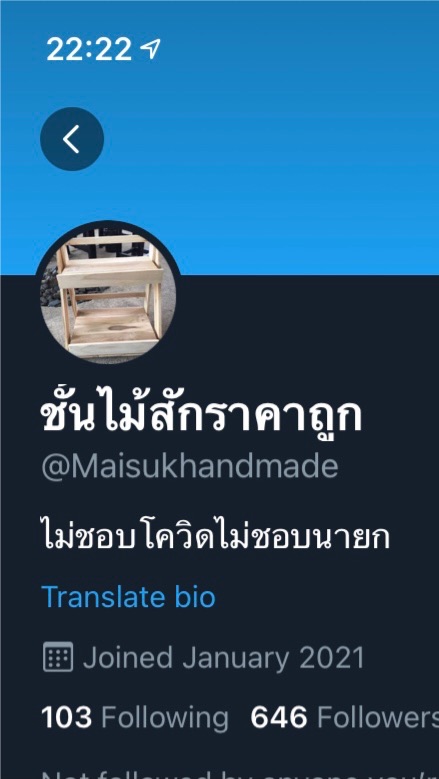Click the Translate bio link
Viewport: 439px width, 779px height.
point(129,597)
